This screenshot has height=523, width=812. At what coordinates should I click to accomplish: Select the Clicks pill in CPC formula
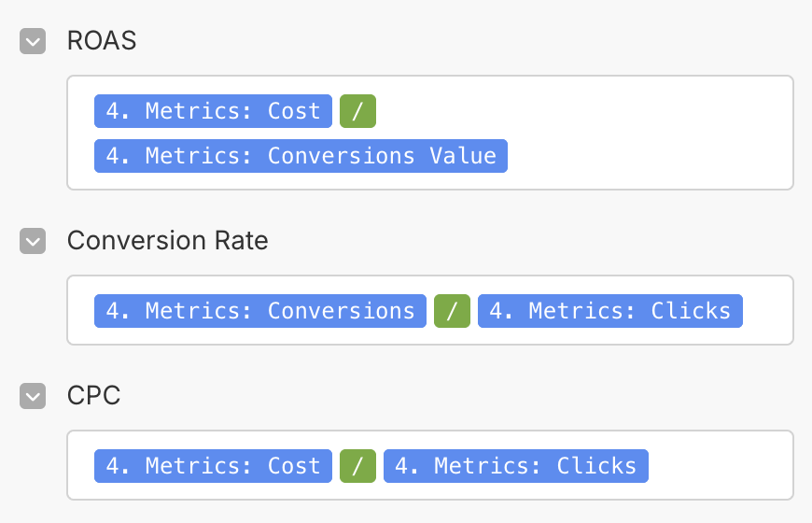pyautogui.click(x=516, y=466)
